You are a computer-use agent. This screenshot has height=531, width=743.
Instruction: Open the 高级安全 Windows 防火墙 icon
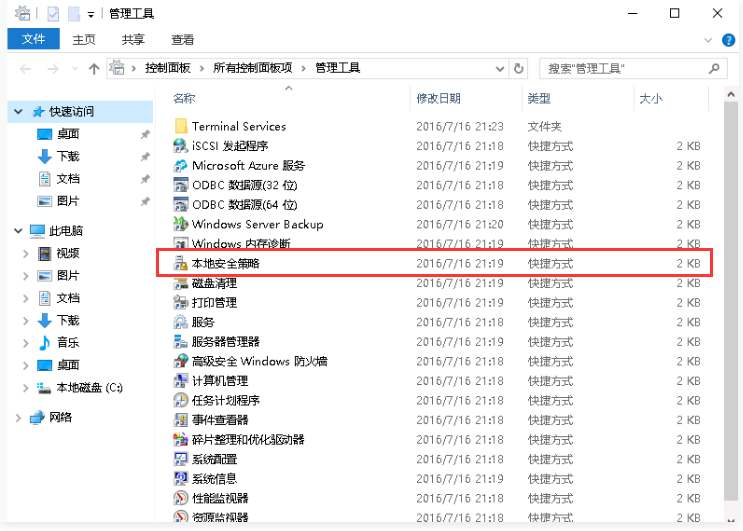(181, 361)
